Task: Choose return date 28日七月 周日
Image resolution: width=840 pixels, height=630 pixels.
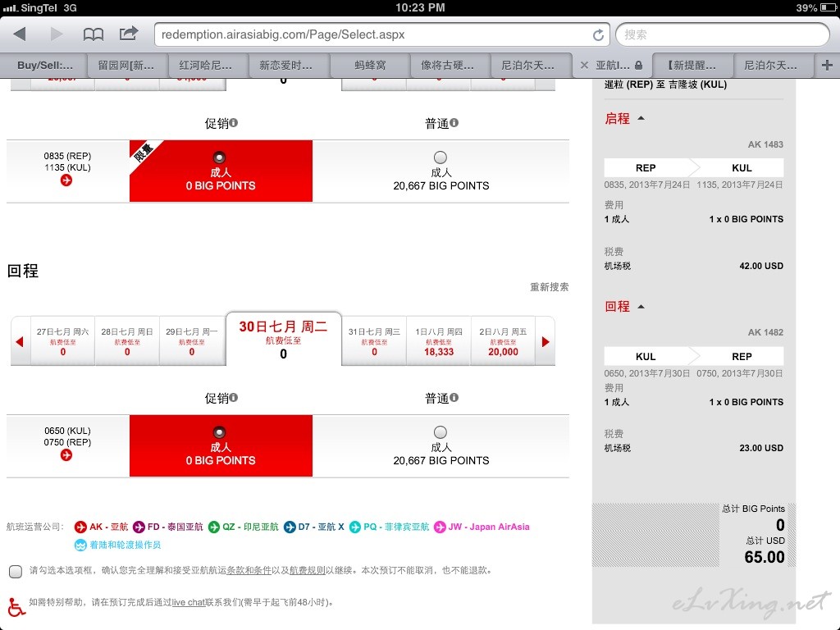Action: [127, 341]
